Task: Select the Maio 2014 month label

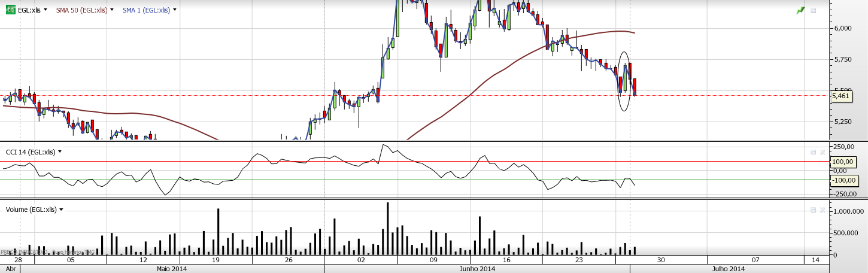Action: pyautogui.click(x=172, y=269)
